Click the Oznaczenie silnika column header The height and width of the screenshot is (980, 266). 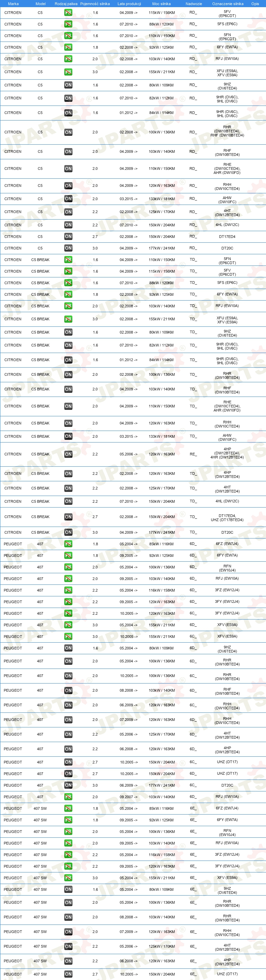pyautogui.click(x=228, y=4)
